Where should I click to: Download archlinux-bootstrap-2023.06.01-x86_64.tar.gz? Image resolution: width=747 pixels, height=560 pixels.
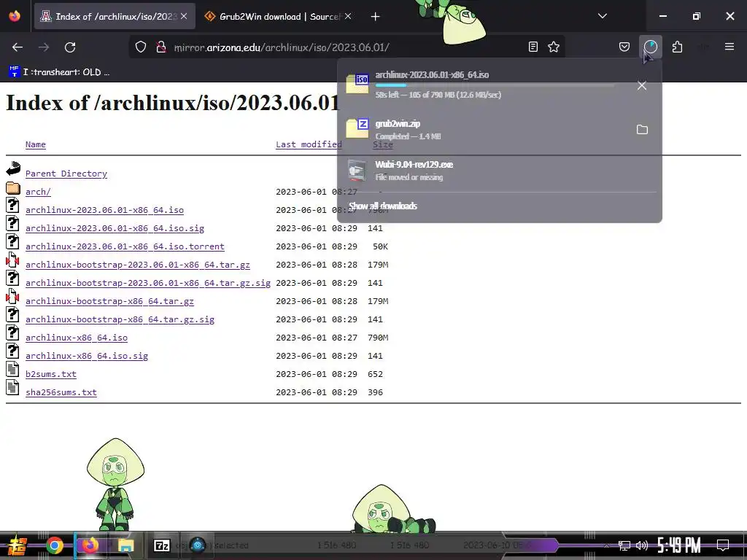click(138, 265)
